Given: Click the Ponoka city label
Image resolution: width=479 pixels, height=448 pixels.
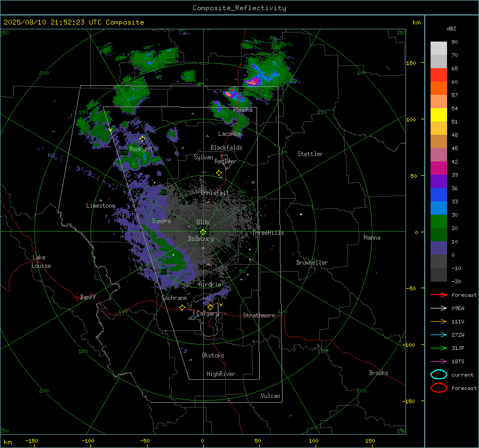Looking at the screenshot, I should pos(243,110).
